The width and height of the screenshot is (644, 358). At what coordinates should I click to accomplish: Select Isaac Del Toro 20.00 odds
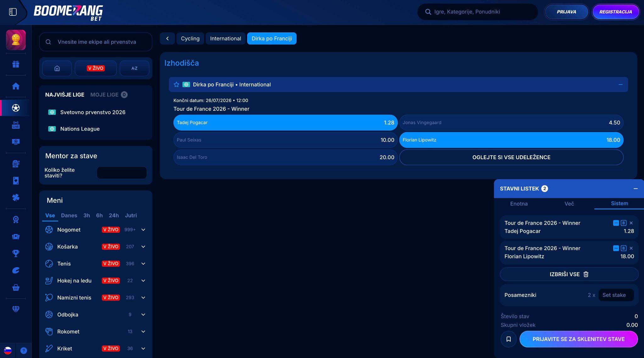click(285, 157)
